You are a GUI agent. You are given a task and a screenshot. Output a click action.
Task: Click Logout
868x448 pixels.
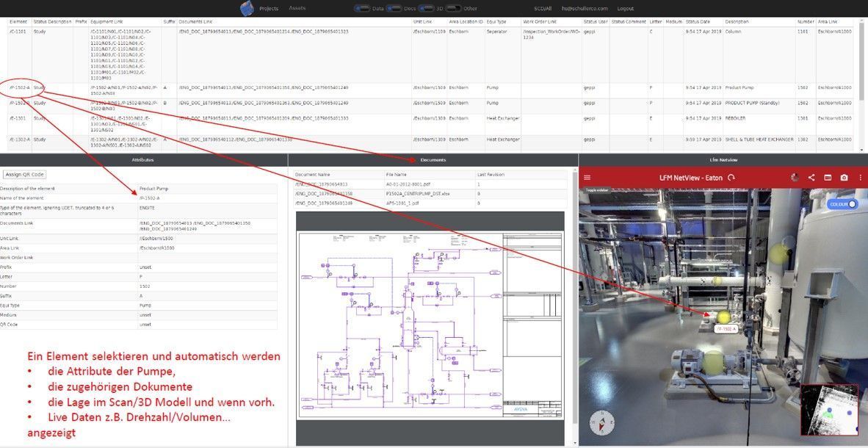pyautogui.click(x=626, y=8)
